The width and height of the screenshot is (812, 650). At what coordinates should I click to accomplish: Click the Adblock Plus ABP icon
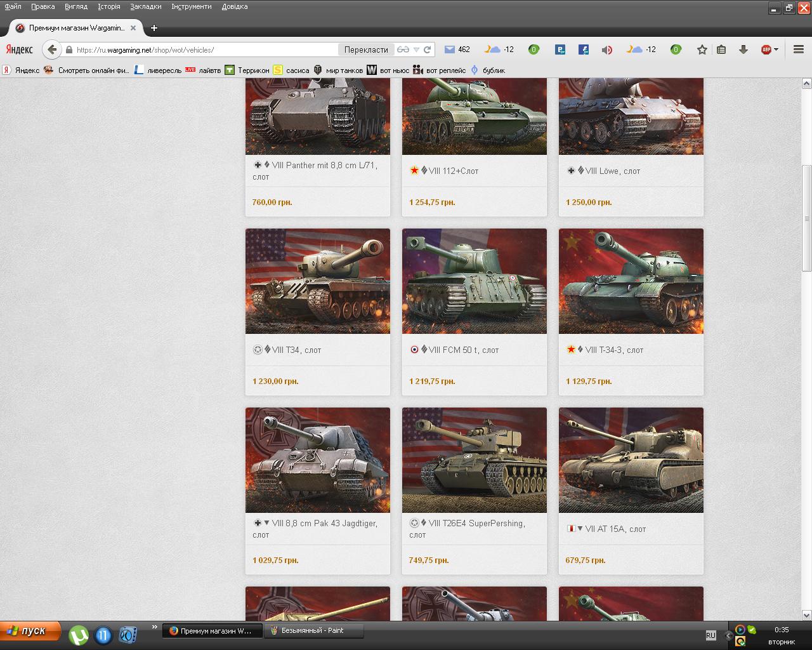click(766, 50)
